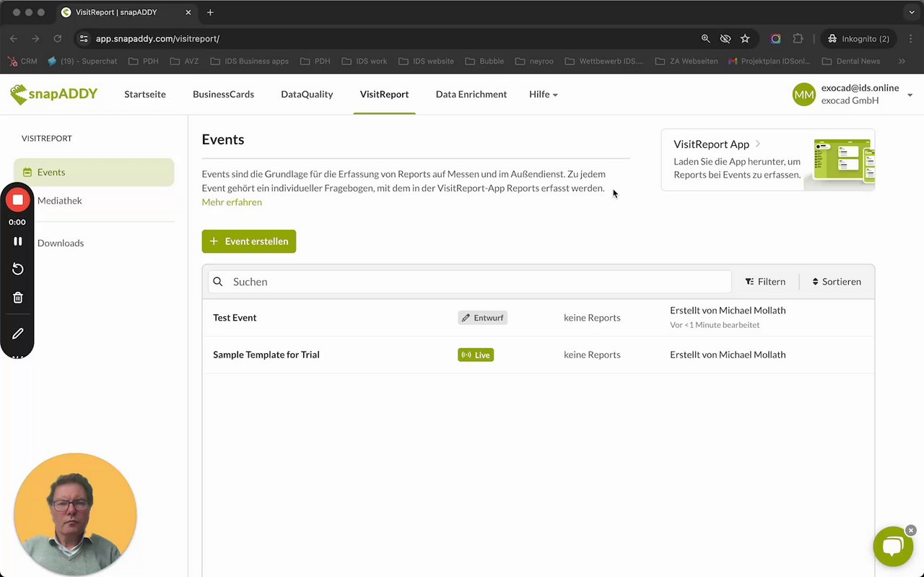This screenshot has width=924, height=577.
Task: Go to the Data Enrichment tab
Action: [471, 95]
